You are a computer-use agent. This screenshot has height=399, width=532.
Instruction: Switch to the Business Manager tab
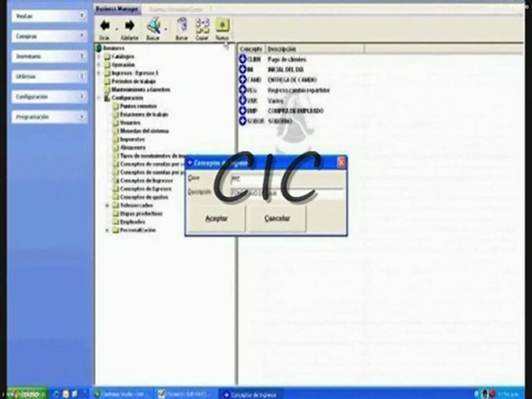click(117, 9)
